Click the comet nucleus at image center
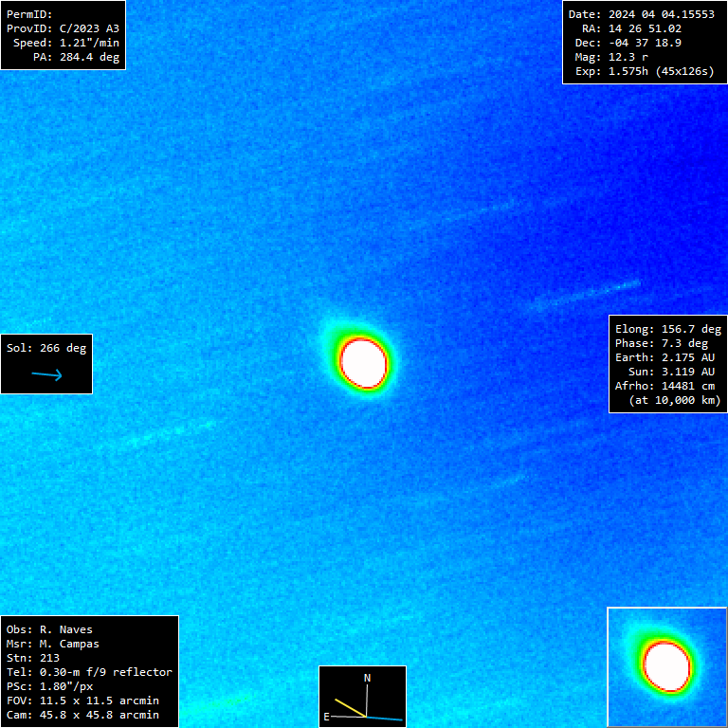The image size is (728, 728). click(364, 363)
